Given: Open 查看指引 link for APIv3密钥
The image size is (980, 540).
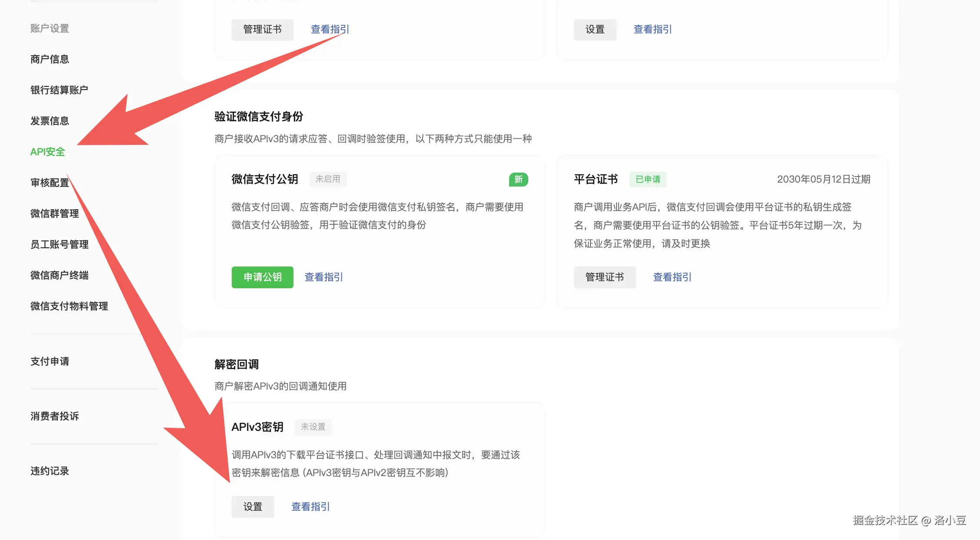Looking at the screenshot, I should point(310,507).
